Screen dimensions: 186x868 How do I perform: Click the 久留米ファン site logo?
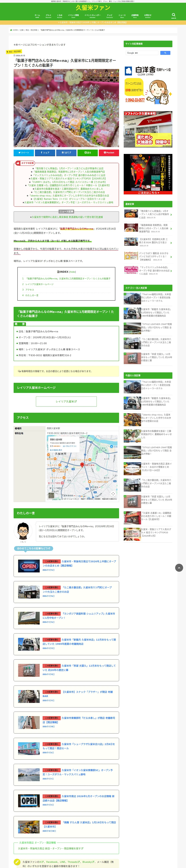click(x=93, y=8)
